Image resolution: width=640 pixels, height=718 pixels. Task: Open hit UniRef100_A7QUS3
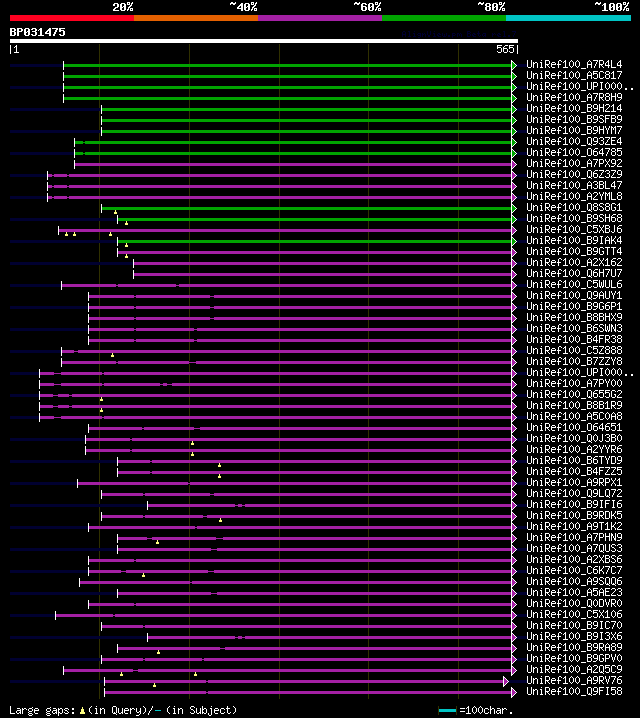coord(574,548)
